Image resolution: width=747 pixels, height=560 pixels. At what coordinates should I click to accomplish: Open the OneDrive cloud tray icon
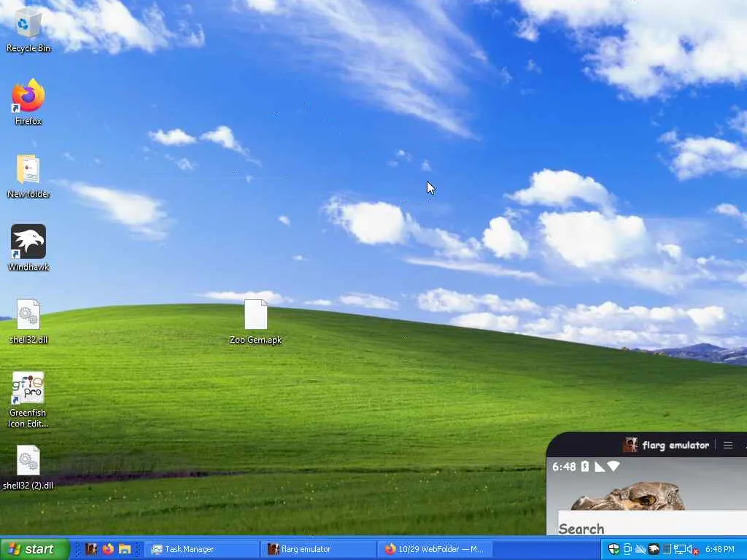click(x=640, y=549)
